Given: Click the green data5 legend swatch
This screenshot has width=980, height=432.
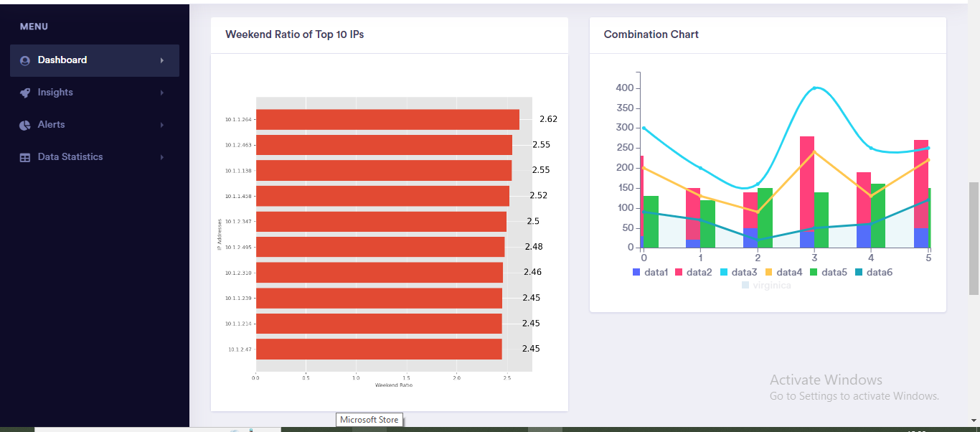Looking at the screenshot, I should [x=814, y=273].
